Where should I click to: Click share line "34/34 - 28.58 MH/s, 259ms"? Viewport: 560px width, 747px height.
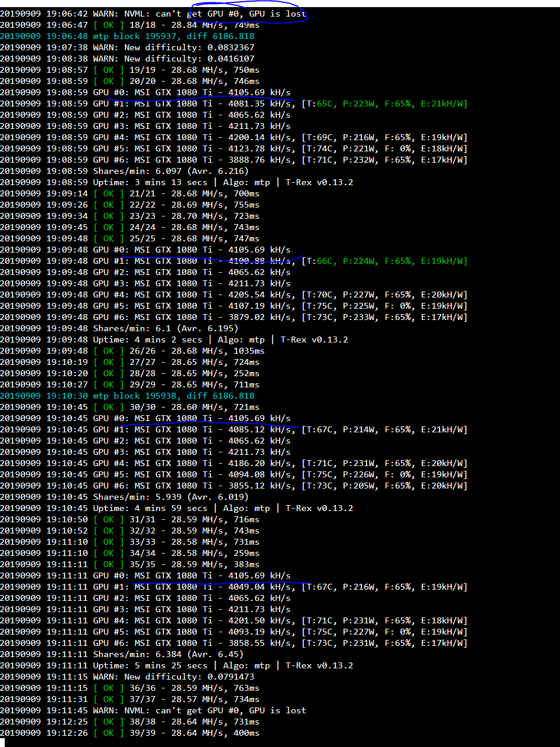point(130,553)
